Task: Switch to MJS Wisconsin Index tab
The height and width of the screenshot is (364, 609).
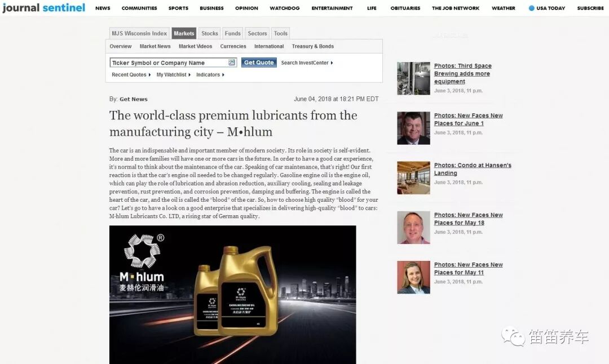Action: pyautogui.click(x=139, y=33)
